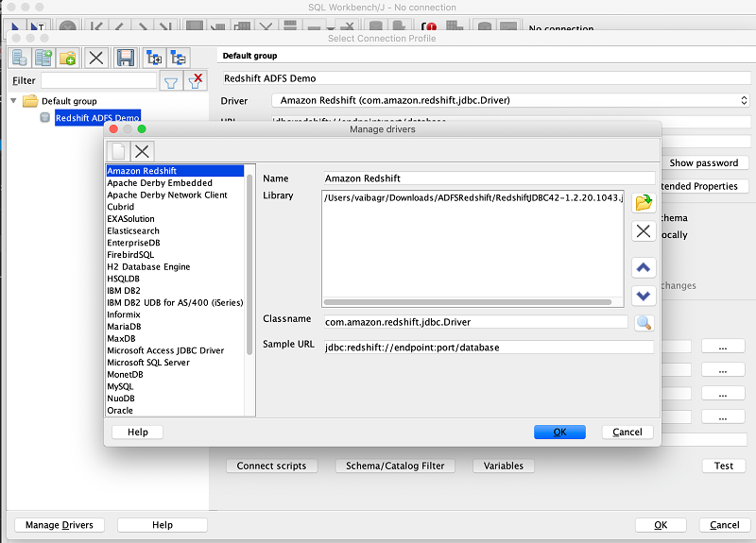
Task: Click the new connection profile icon
Action: point(20,59)
